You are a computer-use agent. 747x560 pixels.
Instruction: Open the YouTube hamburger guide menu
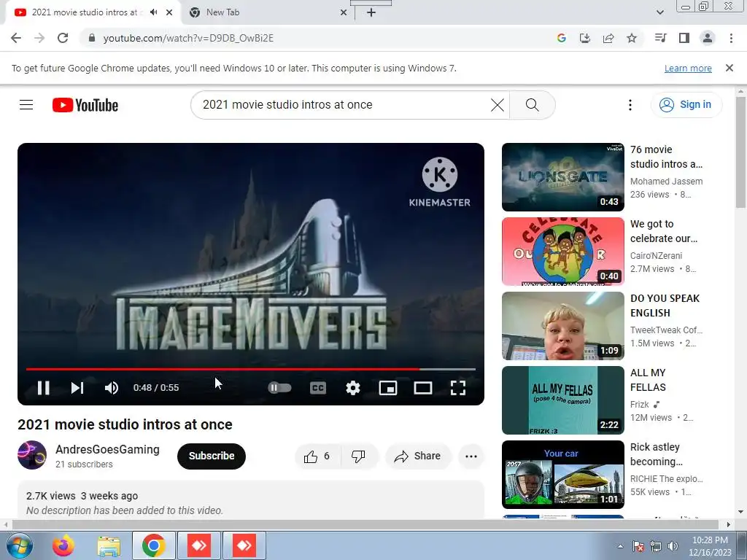tap(26, 105)
